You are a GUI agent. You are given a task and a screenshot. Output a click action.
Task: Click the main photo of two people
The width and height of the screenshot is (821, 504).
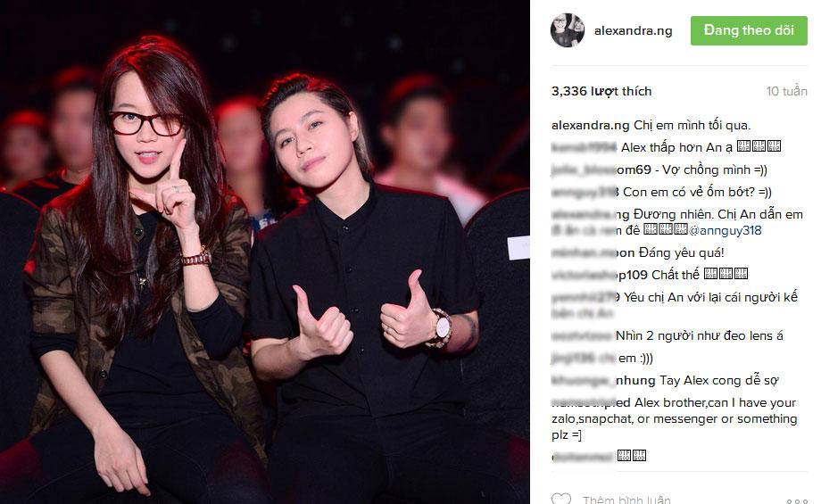pyautogui.click(x=265, y=252)
